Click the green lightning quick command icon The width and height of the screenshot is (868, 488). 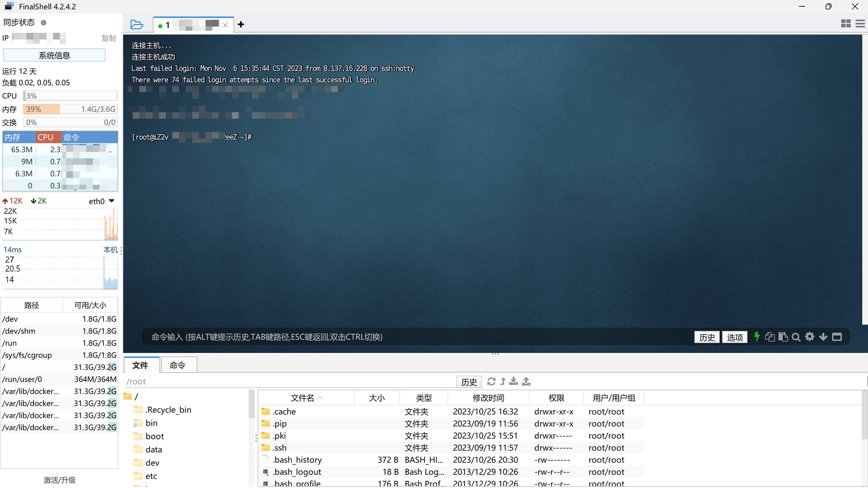coord(757,337)
